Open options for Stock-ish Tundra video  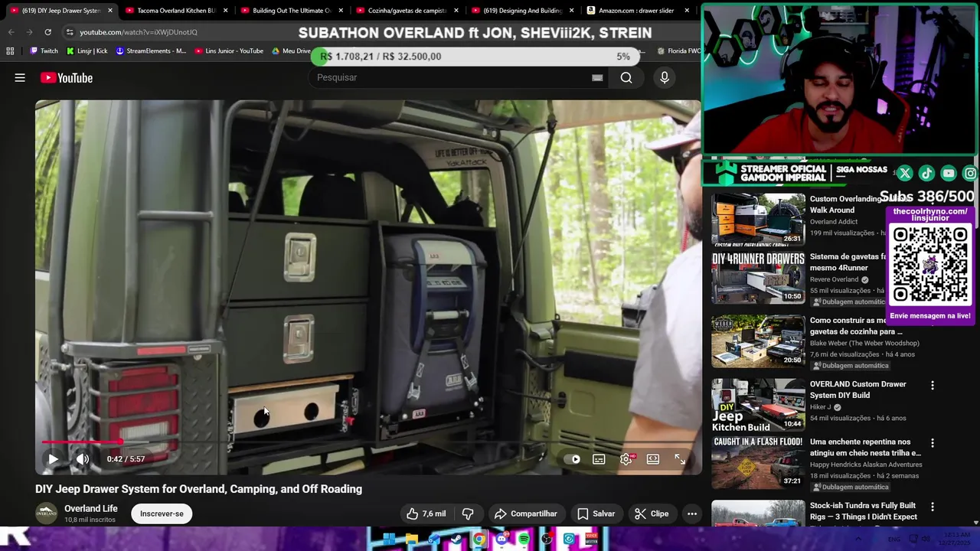[x=933, y=507]
